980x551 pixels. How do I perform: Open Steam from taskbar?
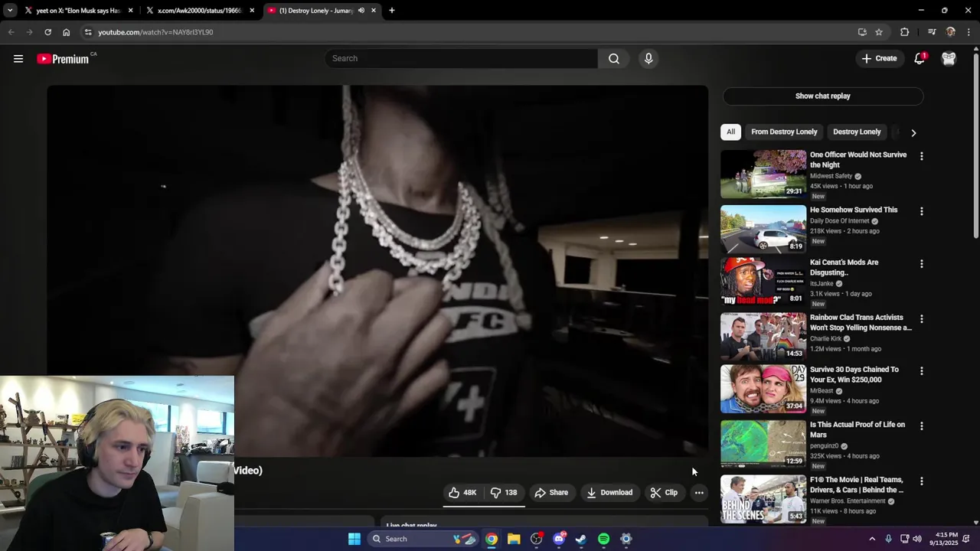pos(581,539)
